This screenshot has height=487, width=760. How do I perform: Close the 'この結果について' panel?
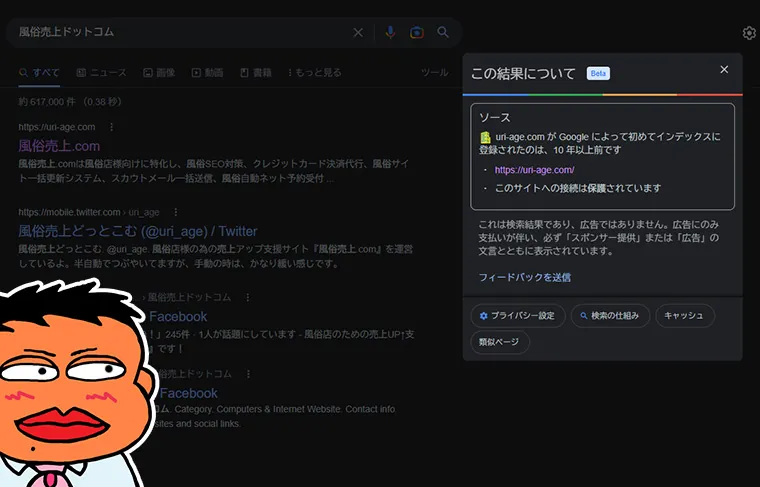(724, 70)
